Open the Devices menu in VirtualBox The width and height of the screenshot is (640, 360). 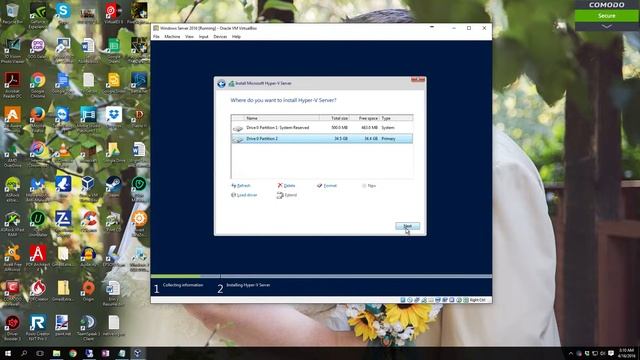pyautogui.click(x=220, y=37)
